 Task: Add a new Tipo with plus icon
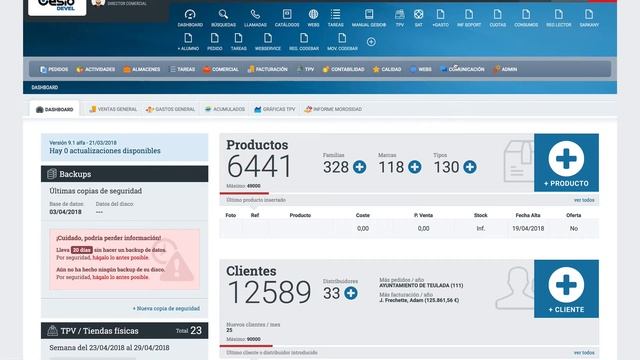[x=470, y=167]
